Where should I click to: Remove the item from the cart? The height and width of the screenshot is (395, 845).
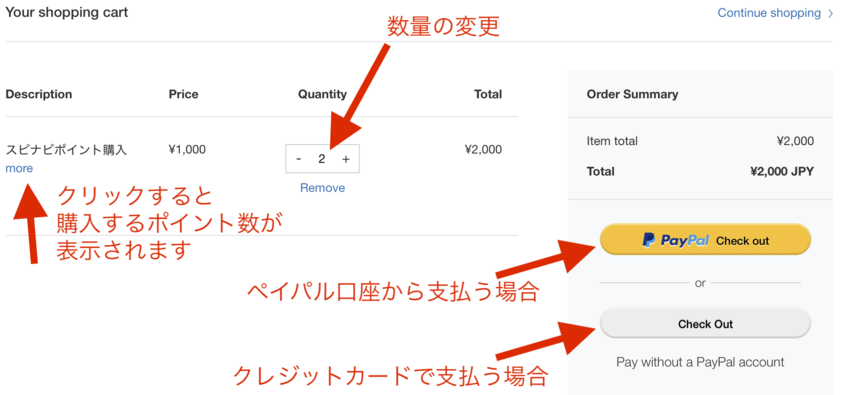322,188
